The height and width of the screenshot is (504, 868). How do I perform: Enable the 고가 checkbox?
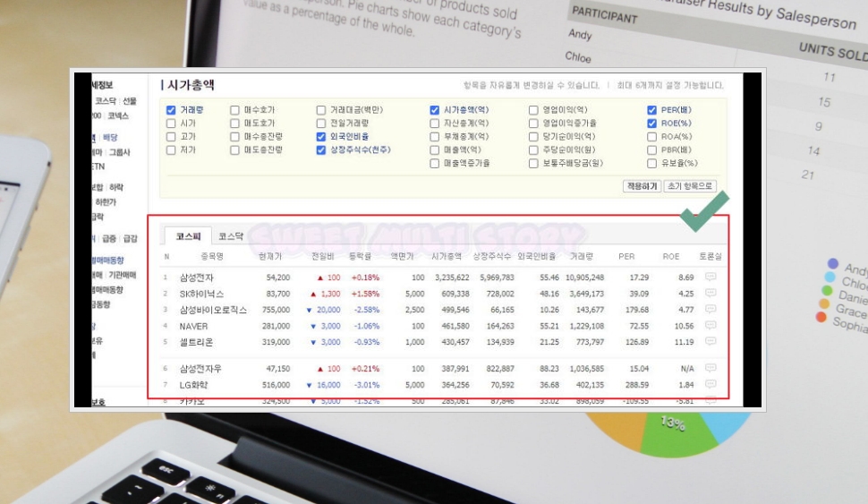click(x=171, y=137)
